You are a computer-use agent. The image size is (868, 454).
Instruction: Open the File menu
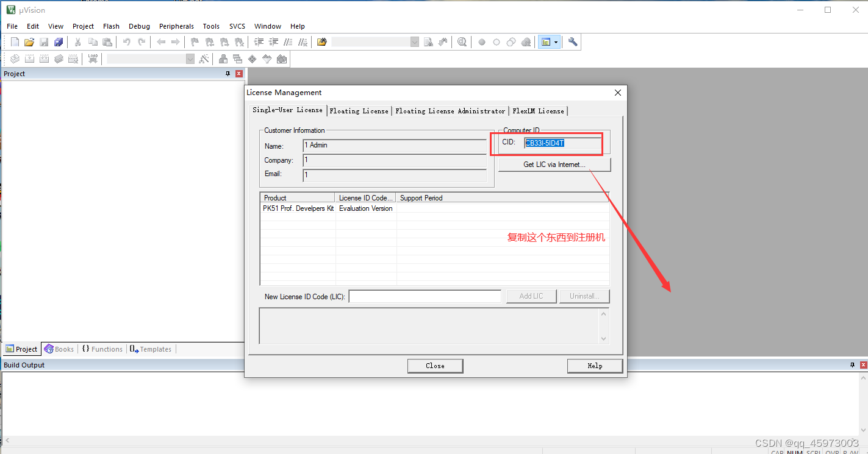click(12, 26)
